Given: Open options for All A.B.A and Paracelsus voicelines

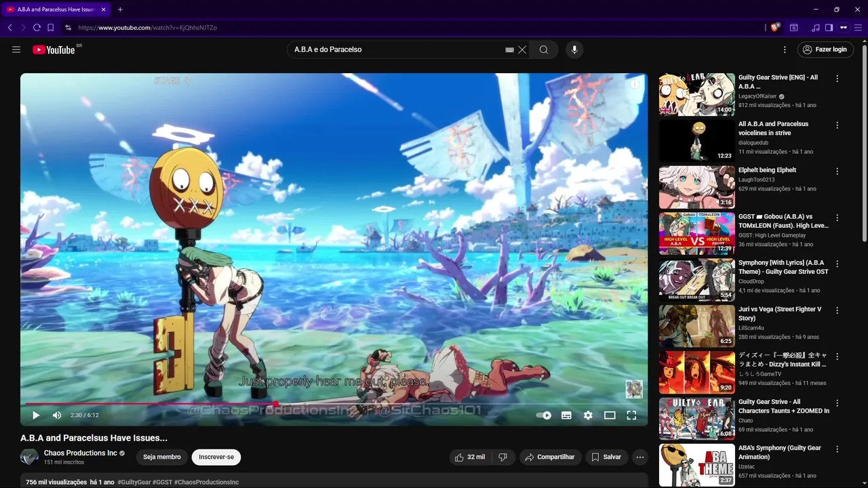Looking at the screenshot, I should pyautogui.click(x=837, y=125).
